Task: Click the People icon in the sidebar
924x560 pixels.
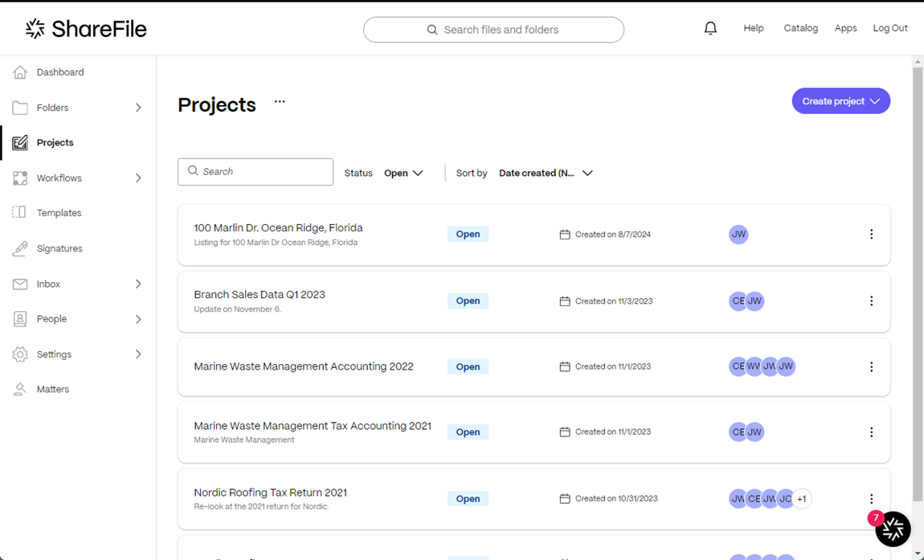Action: [x=19, y=319]
